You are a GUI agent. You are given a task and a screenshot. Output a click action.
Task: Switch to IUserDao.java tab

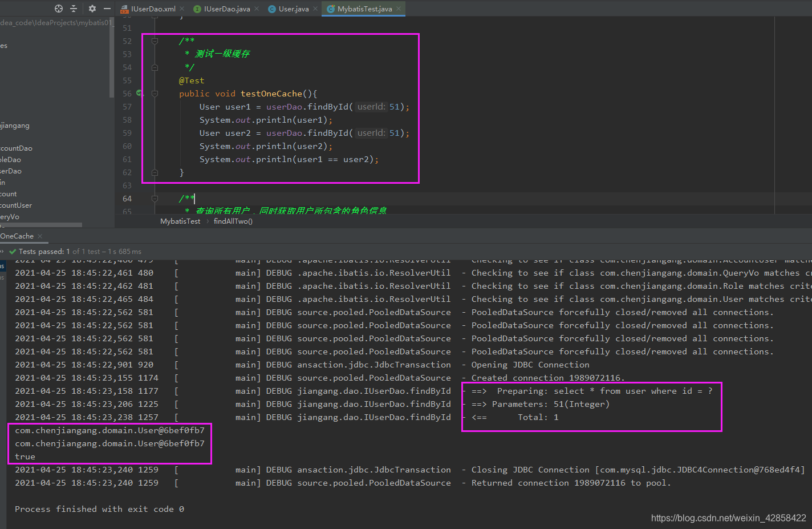(227, 9)
